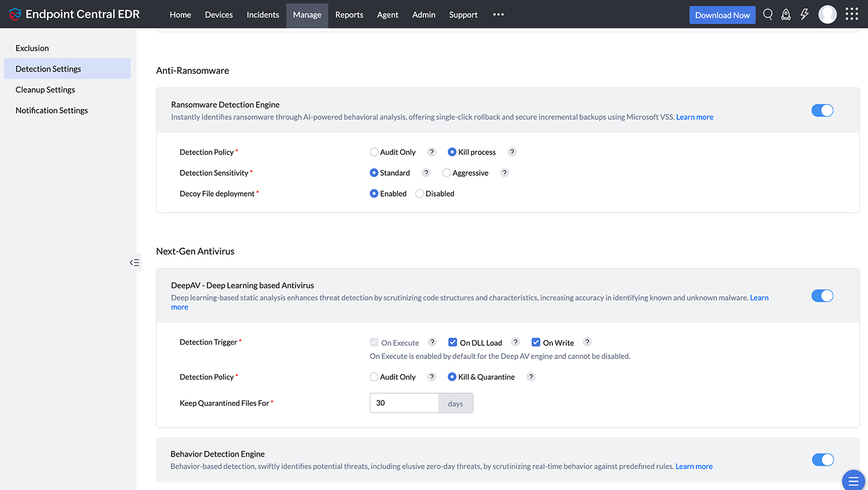The image size is (868, 490).
Task: Open Cleanup Settings in the sidebar
Action: 67,89
